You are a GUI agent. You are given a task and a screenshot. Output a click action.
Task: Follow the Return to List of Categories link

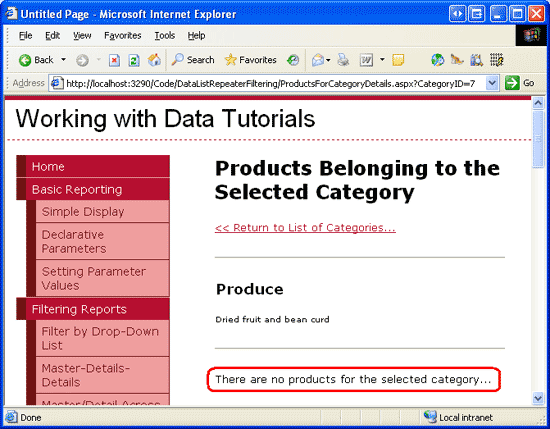coord(305,228)
